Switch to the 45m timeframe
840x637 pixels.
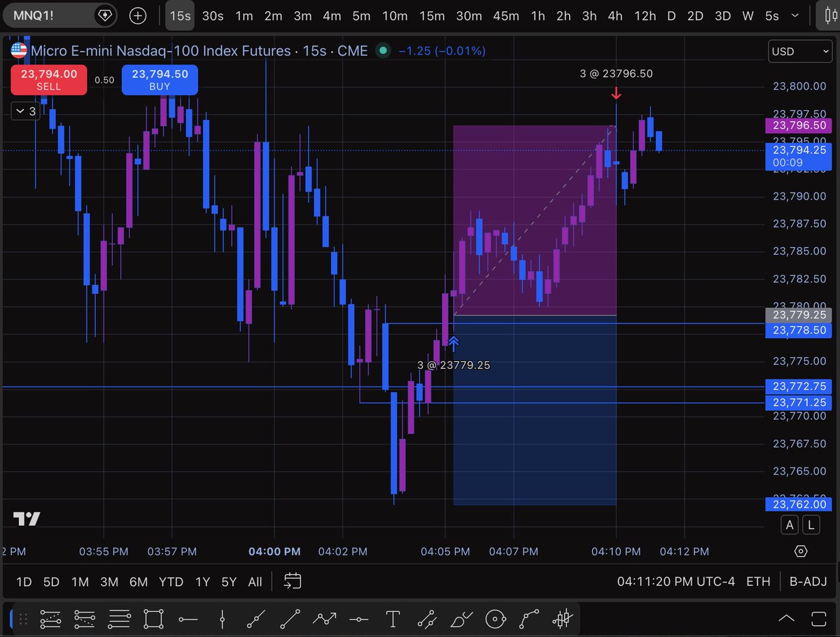click(506, 15)
